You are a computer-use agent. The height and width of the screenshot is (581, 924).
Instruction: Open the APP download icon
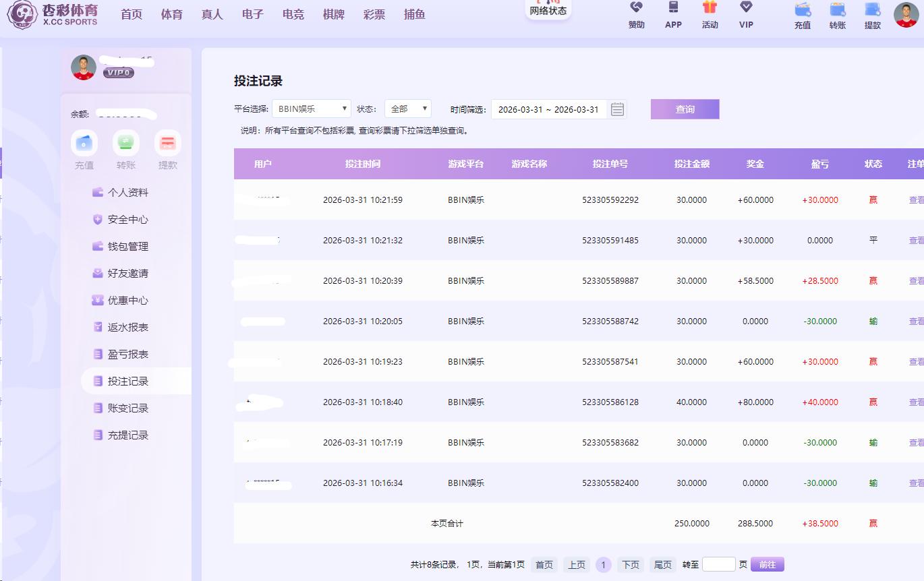[x=673, y=8]
